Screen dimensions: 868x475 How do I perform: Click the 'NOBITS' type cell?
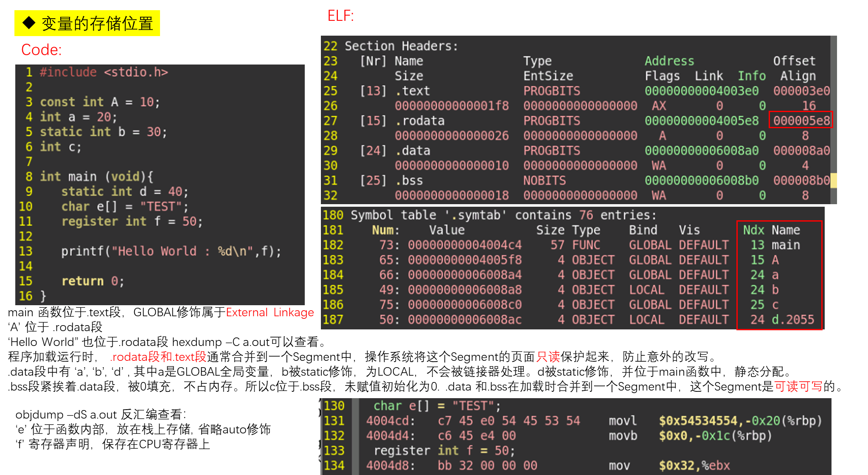(x=545, y=181)
